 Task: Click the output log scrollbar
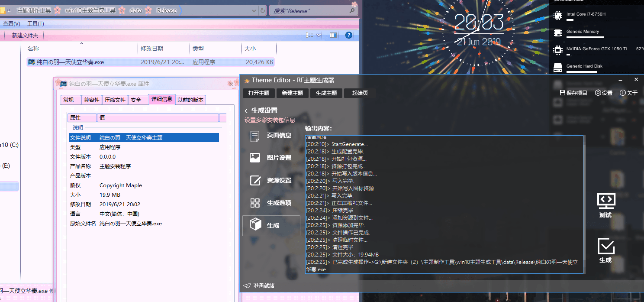[x=583, y=204]
